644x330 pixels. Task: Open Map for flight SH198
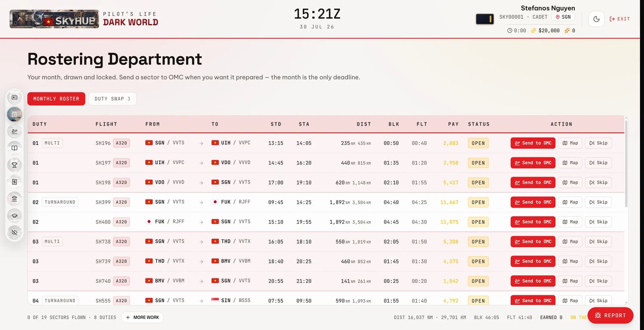570,183
